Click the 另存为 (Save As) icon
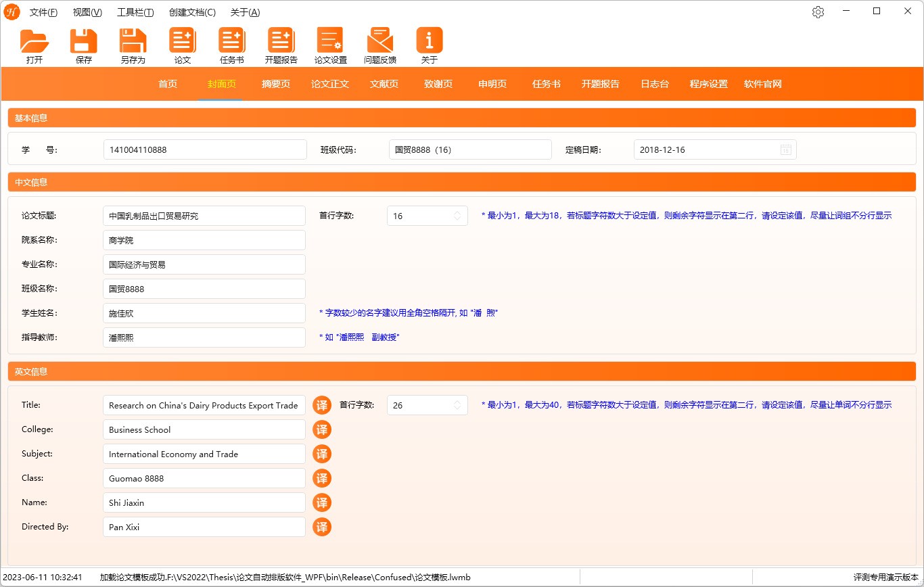924x587 pixels. (133, 43)
